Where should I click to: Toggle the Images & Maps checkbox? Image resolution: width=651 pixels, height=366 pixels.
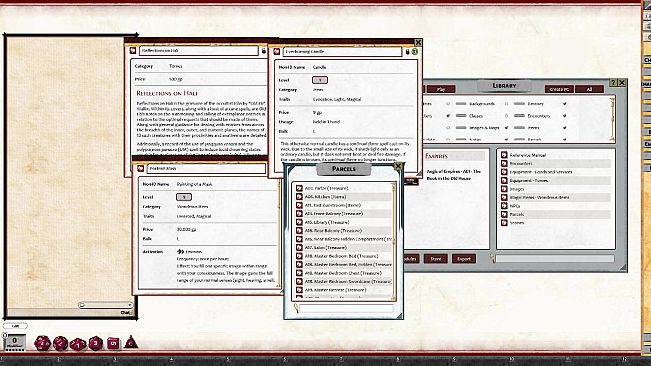[x=506, y=128]
